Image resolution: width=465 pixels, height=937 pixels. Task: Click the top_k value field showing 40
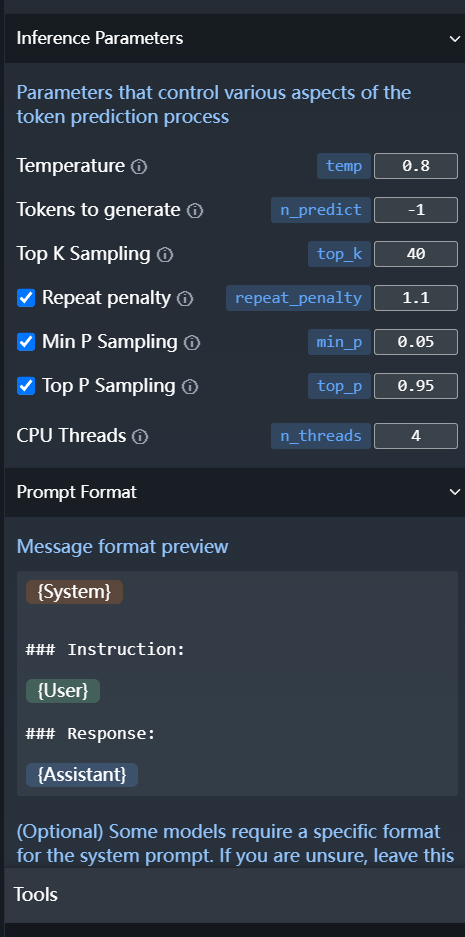(x=416, y=254)
